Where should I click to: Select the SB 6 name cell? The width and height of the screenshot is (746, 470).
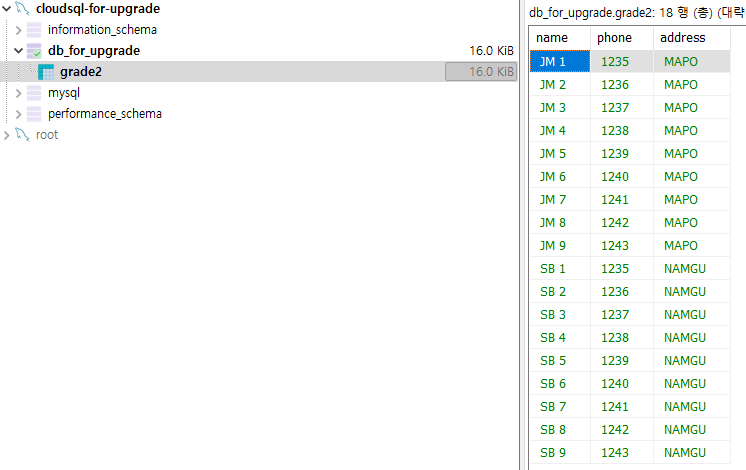click(560, 383)
